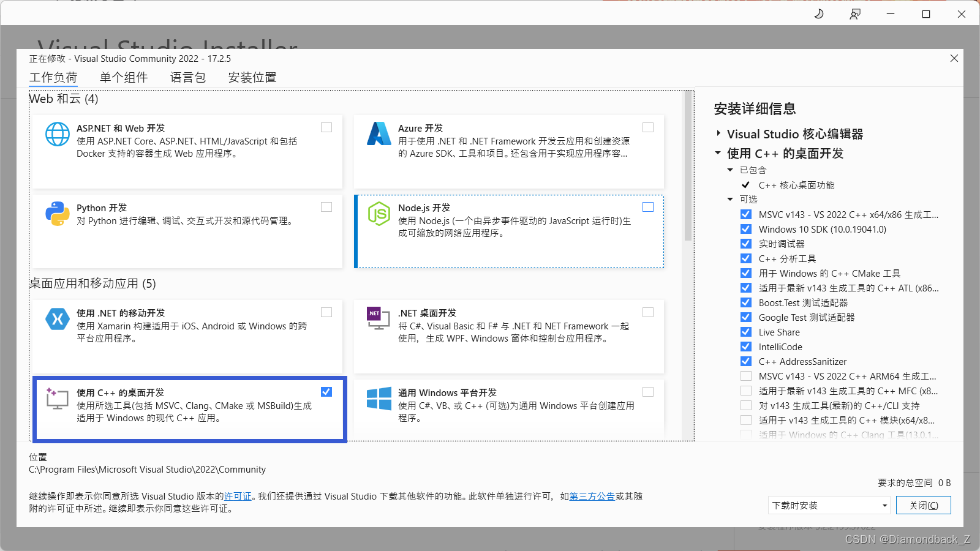Screen dimensions: 980x551
Task: Click the 安装详细信息 panel heading
Action: point(755,109)
